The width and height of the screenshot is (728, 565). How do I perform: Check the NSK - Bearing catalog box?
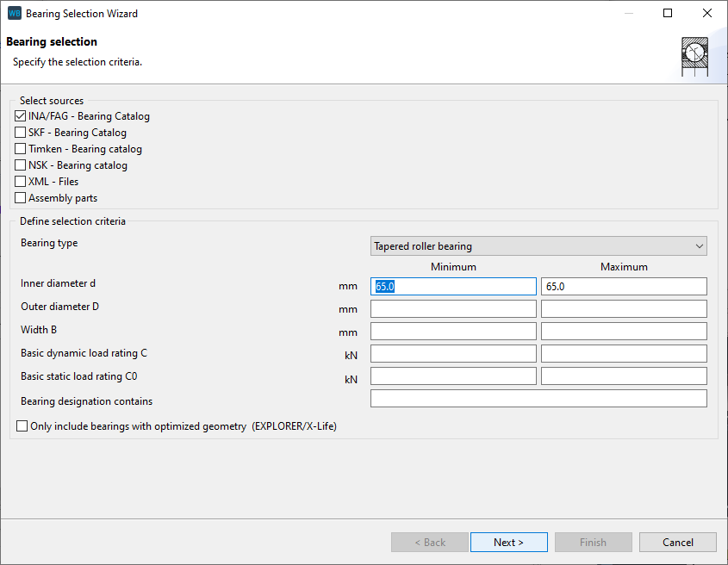(21, 165)
